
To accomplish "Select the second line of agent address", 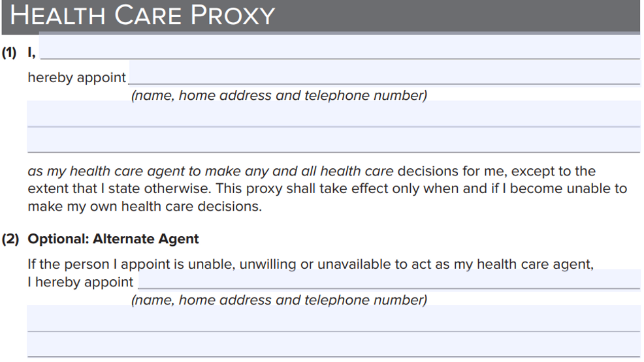I will coord(333,114).
